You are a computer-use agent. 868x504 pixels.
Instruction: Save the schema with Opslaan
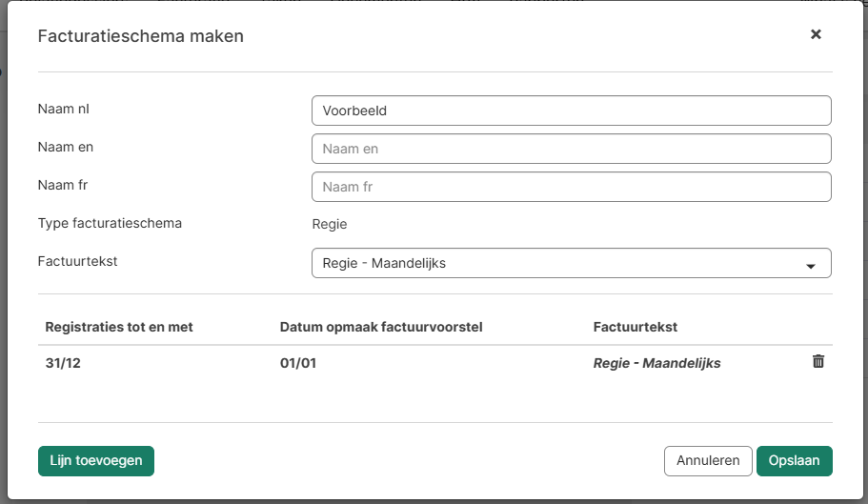794,460
